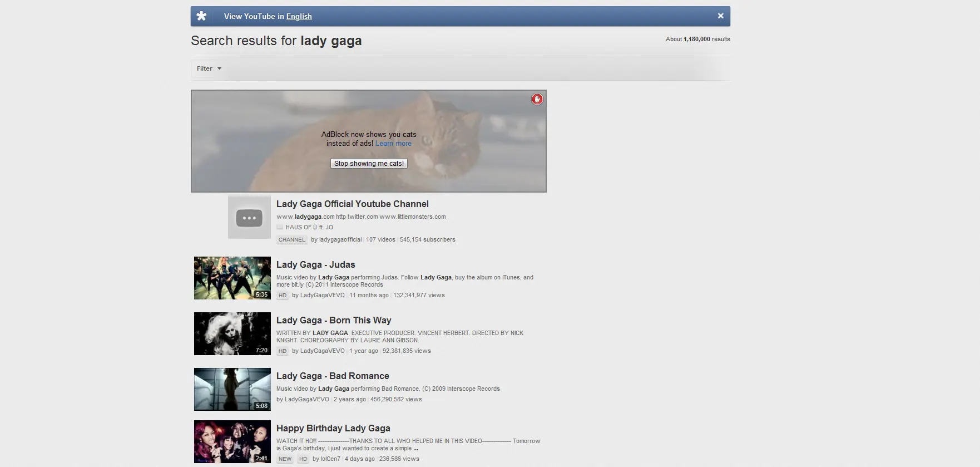This screenshot has height=467, width=980.
Task: Click the 132,341,977 views text
Action: point(419,296)
